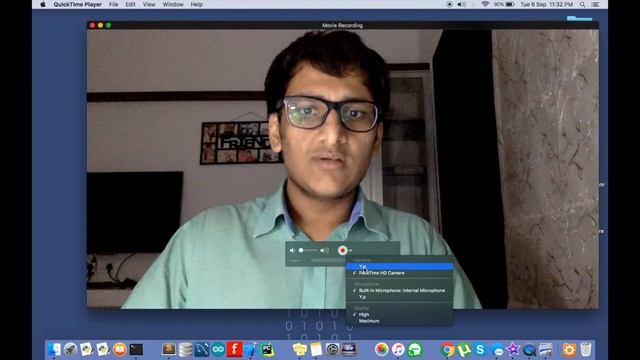
Task: Open the Wi-Fi status menu
Action: [485, 4]
